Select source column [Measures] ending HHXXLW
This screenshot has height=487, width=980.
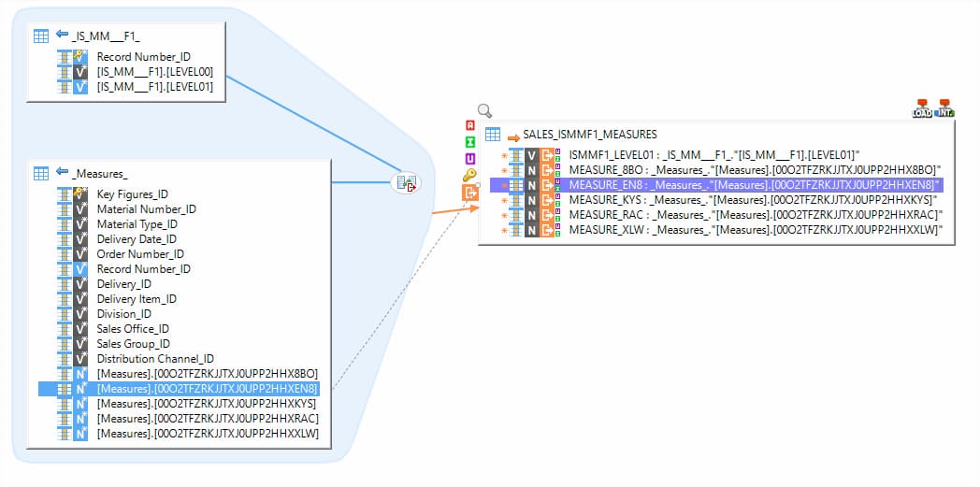tap(208, 434)
